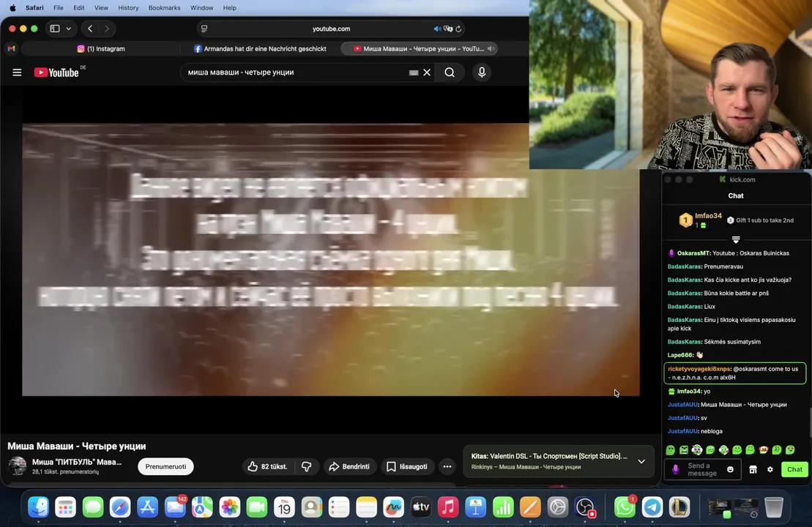Click Safari back navigation arrow
Image resolution: width=812 pixels, height=527 pixels.
click(x=90, y=29)
